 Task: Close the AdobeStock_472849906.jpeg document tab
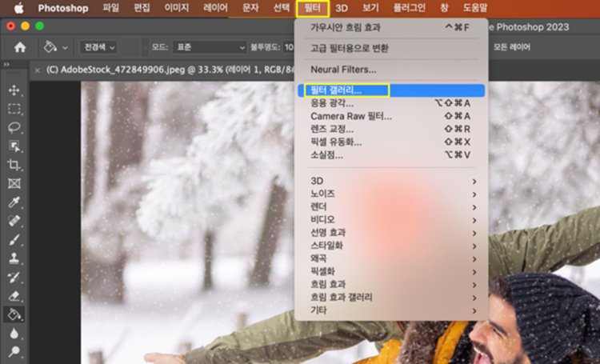point(37,70)
